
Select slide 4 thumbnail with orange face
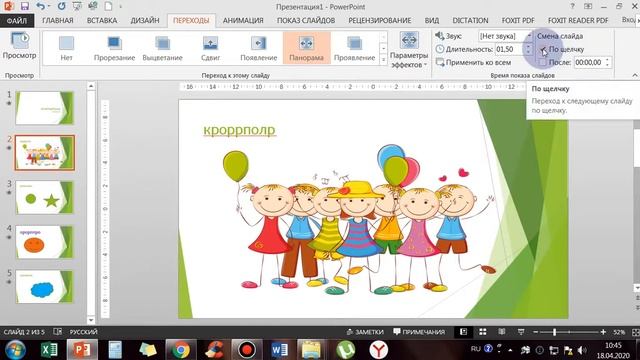pos(44,242)
